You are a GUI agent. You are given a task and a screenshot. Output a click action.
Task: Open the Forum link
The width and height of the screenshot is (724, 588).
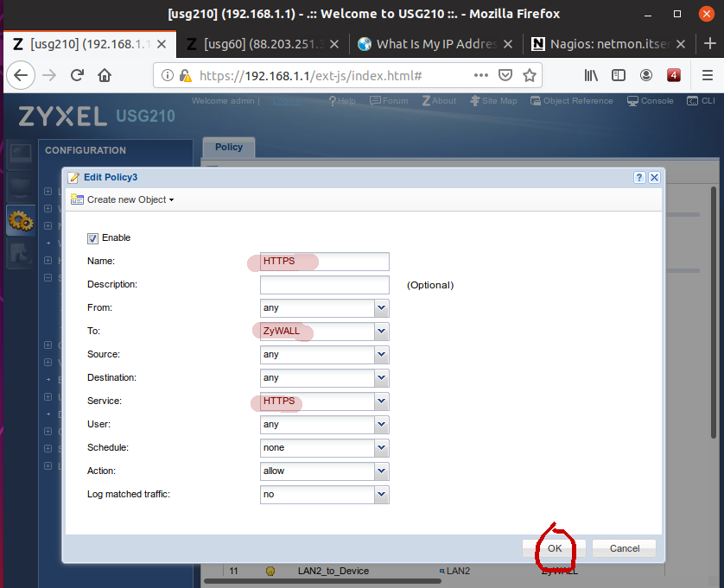[389, 101]
